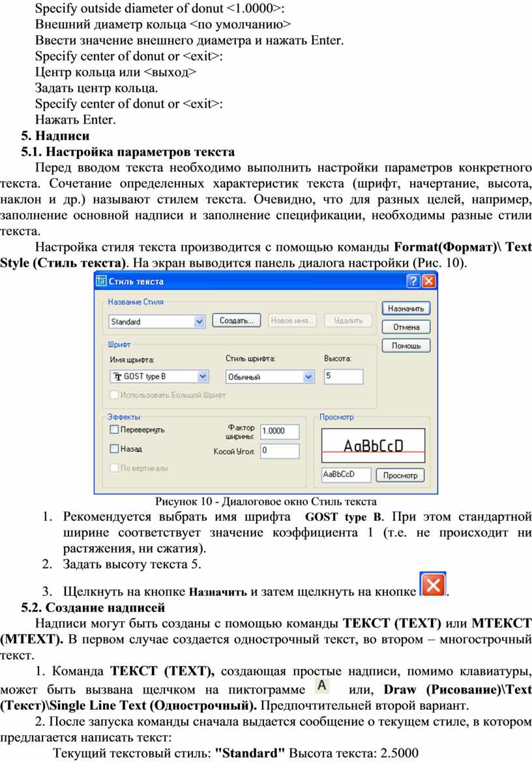Screen dimensions: 532x762
Task: Click the Фактор ширины field showing 1.0000
Action: pyautogui.click(x=280, y=431)
